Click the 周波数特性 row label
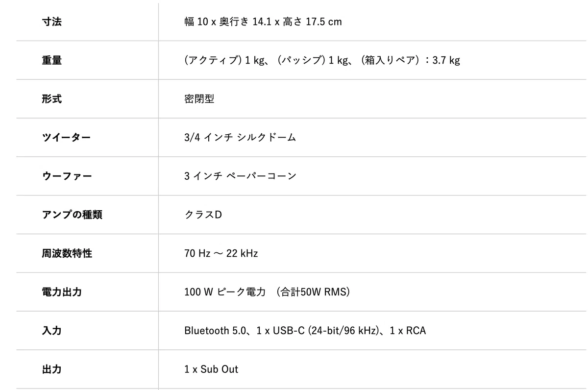The height and width of the screenshot is (390, 588). click(x=67, y=253)
